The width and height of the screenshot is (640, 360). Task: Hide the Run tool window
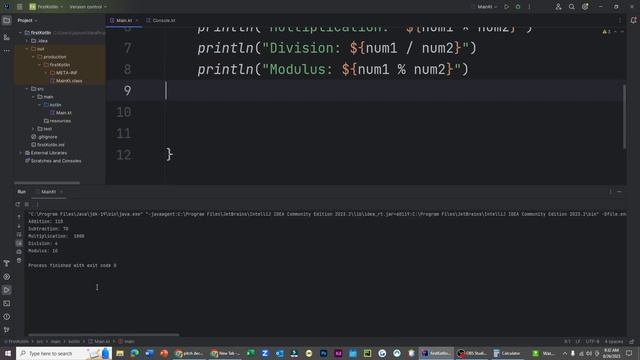pyautogui.click(x=620, y=191)
